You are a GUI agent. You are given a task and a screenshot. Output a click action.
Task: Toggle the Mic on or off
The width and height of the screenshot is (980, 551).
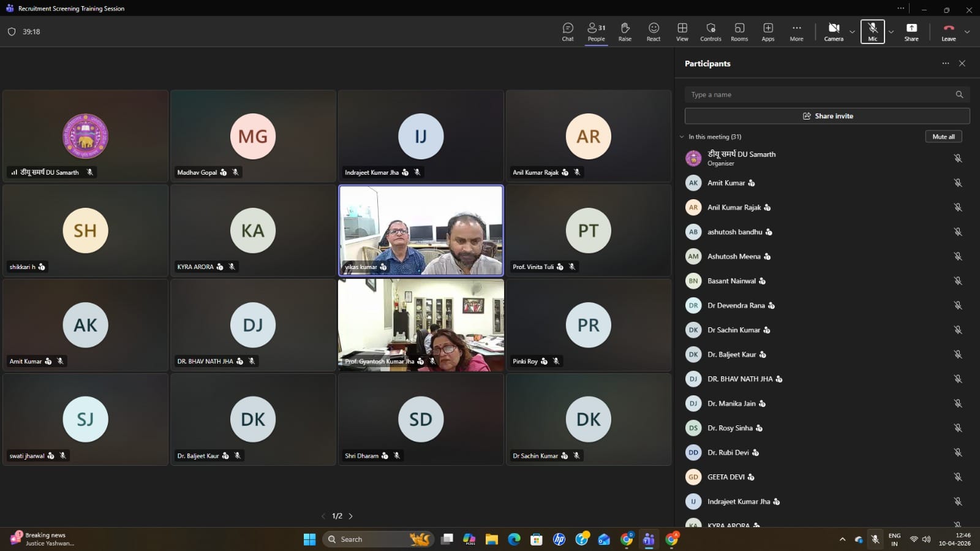pos(872,32)
